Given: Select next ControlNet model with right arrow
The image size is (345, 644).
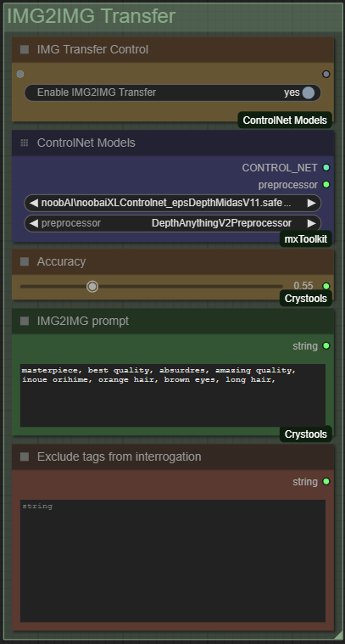Looking at the screenshot, I should point(312,203).
